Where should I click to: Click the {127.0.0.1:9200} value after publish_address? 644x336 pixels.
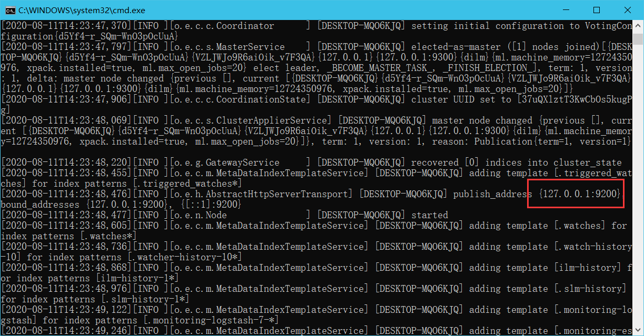580,194
